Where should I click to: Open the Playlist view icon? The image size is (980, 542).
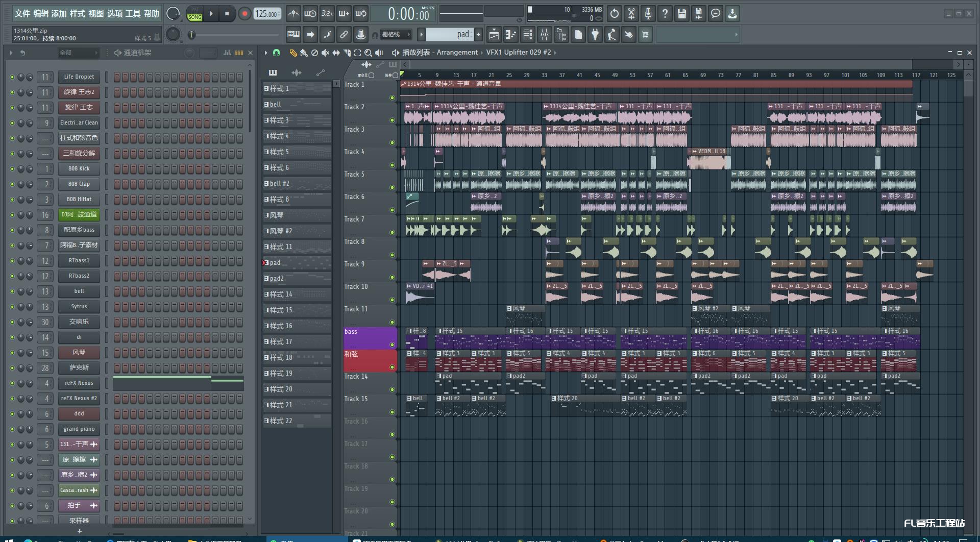(494, 35)
